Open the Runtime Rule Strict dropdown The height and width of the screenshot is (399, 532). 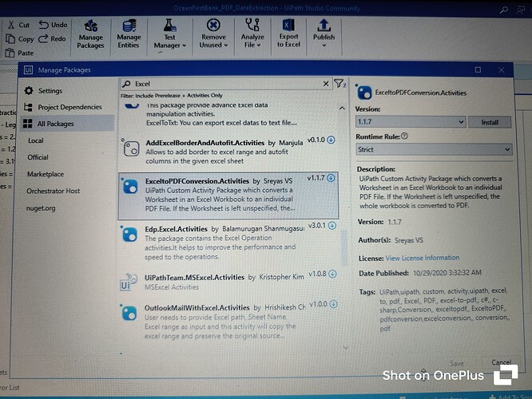434,149
